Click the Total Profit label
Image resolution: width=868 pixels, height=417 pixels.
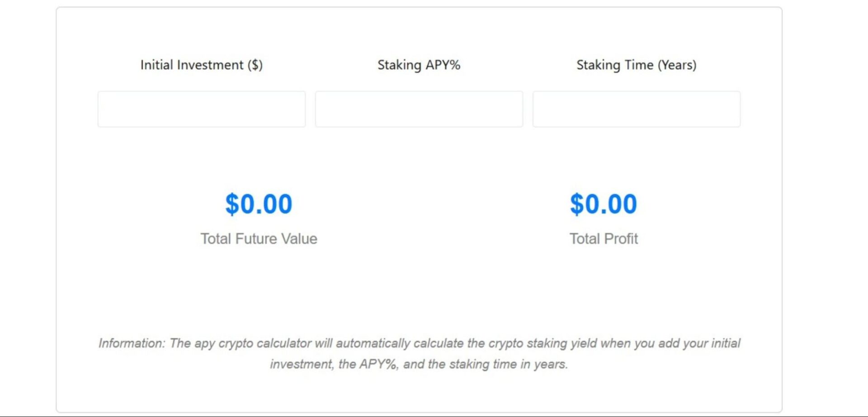coord(604,238)
